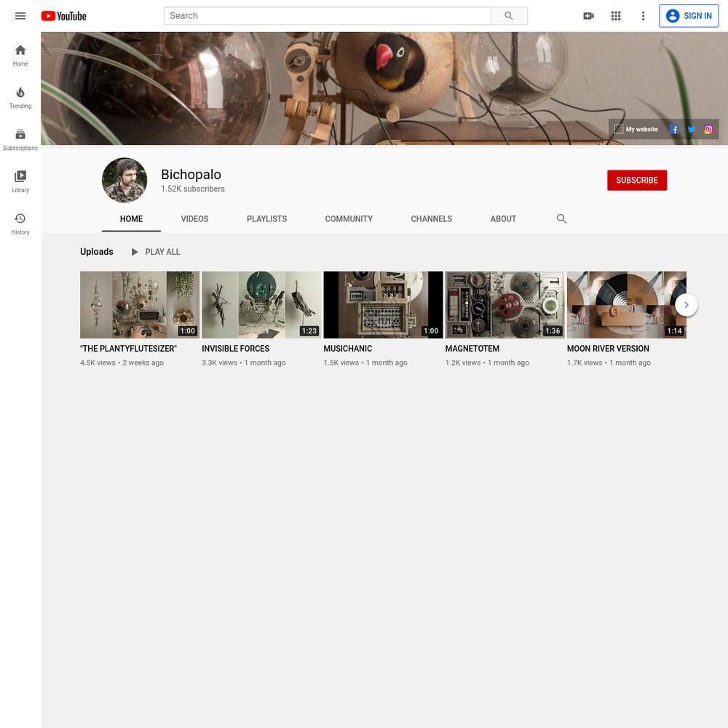This screenshot has height=728, width=728.
Task: Switch to the Videos tab
Action: 194,218
